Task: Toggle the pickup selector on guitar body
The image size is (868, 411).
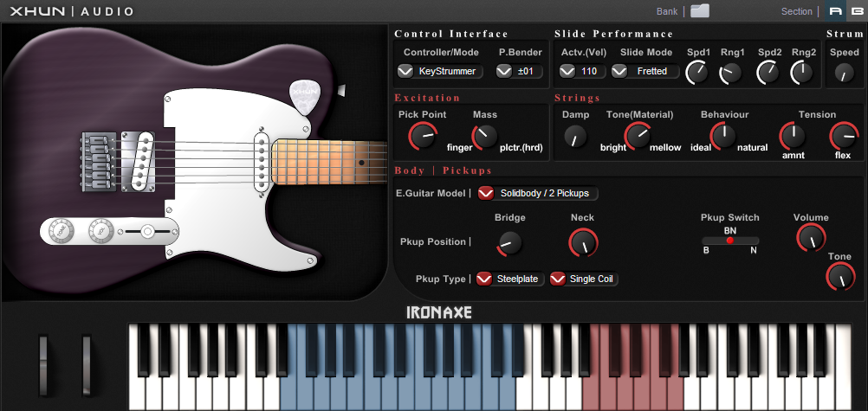Action: 147,231
